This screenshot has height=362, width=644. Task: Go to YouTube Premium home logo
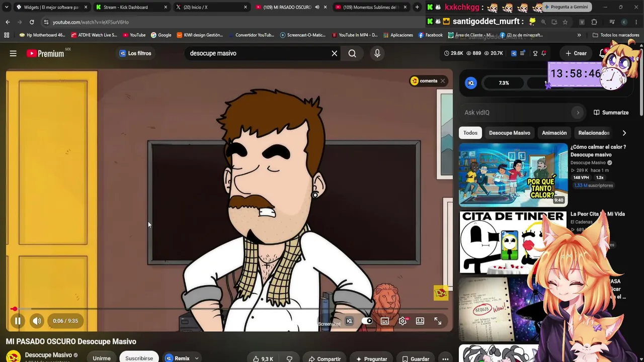click(x=45, y=53)
